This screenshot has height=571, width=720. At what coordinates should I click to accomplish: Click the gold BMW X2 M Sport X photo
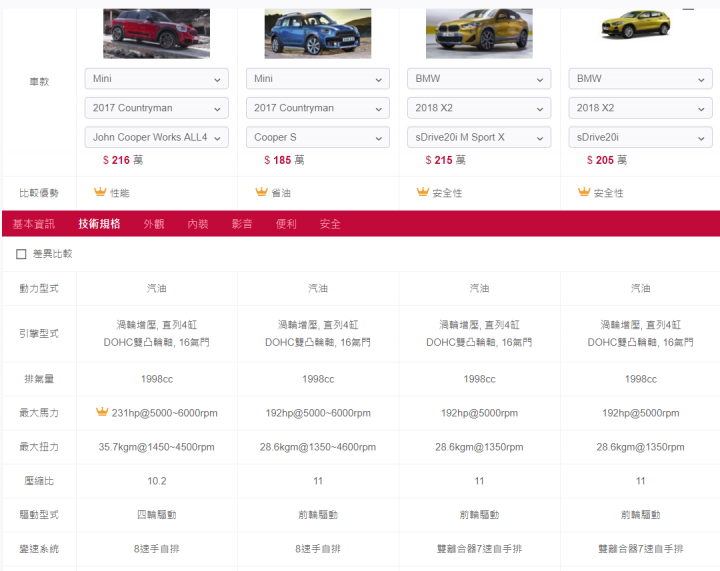[x=479, y=34]
